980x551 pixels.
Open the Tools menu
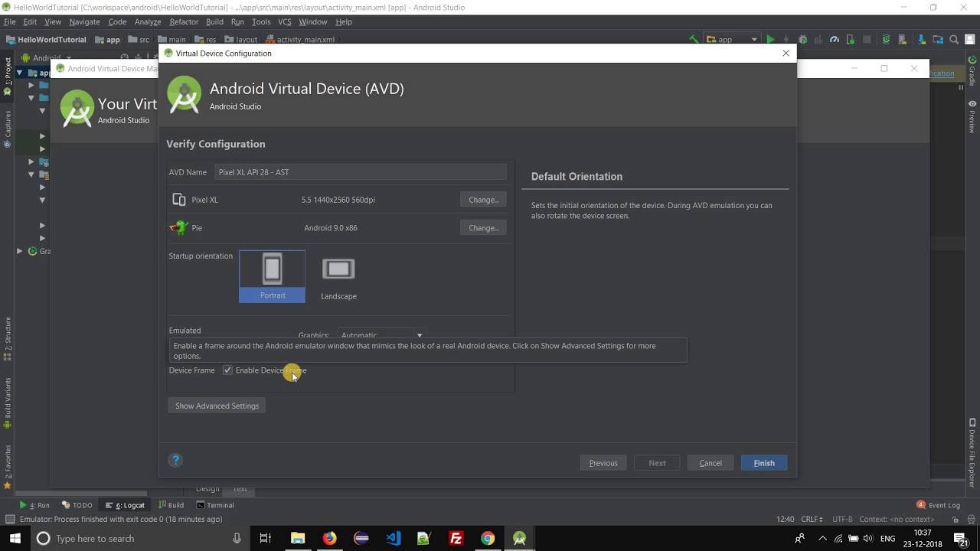pyautogui.click(x=261, y=22)
